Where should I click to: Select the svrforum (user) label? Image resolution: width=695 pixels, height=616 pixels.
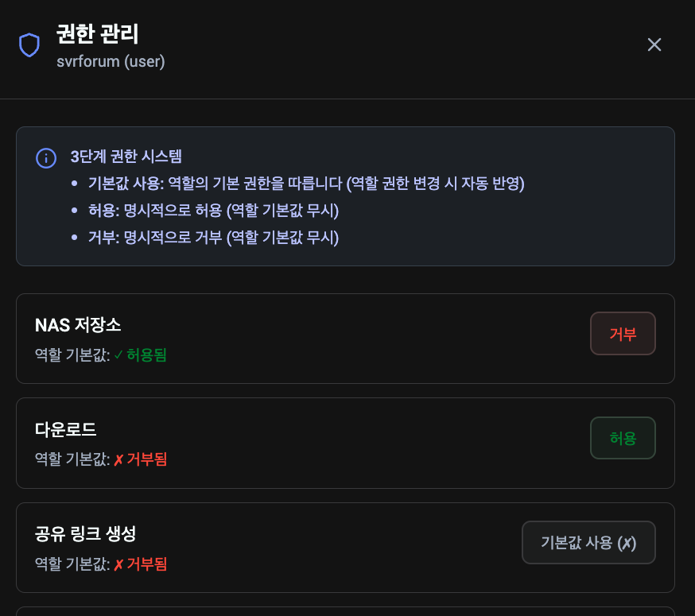(x=111, y=61)
